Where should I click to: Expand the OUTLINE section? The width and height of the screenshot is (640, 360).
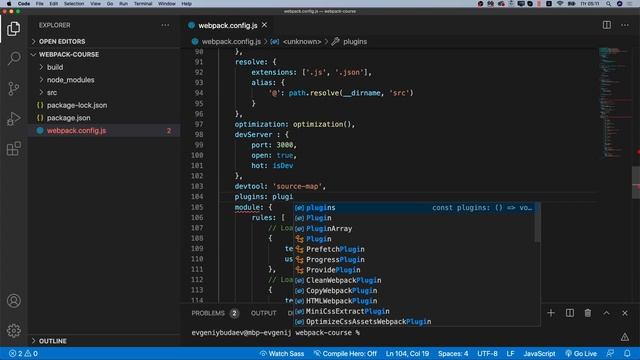[53, 341]
